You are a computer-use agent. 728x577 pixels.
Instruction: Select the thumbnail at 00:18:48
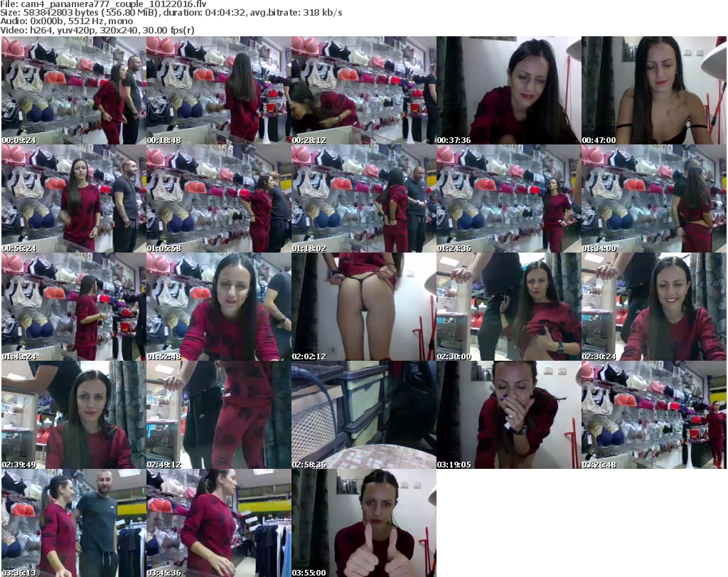219,90
